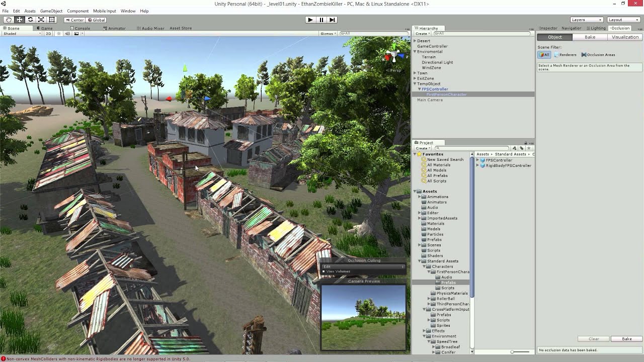Open the Layers dropdown

pos(587,20)
